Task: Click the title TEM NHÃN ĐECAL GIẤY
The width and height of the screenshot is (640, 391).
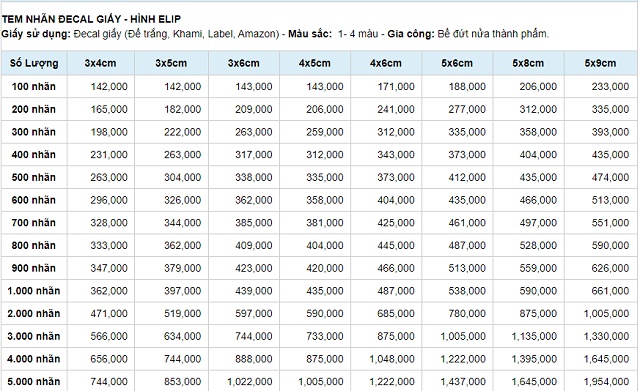Action: 62,19
